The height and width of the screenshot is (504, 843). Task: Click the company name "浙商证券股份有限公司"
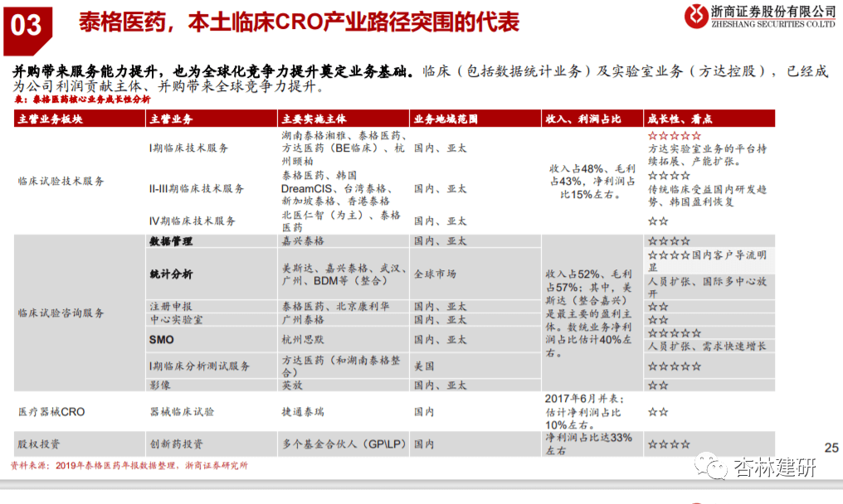[773, 12]
